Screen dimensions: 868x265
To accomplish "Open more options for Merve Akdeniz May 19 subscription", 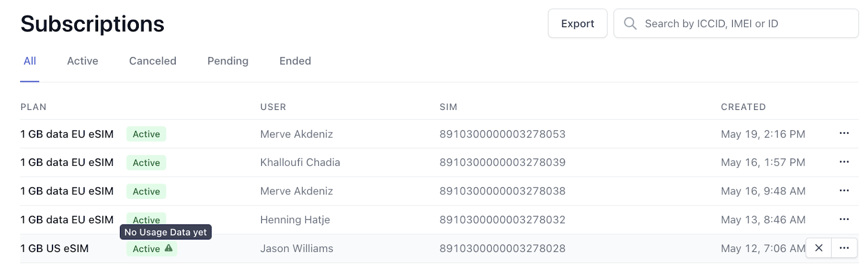I will [844, 133].
